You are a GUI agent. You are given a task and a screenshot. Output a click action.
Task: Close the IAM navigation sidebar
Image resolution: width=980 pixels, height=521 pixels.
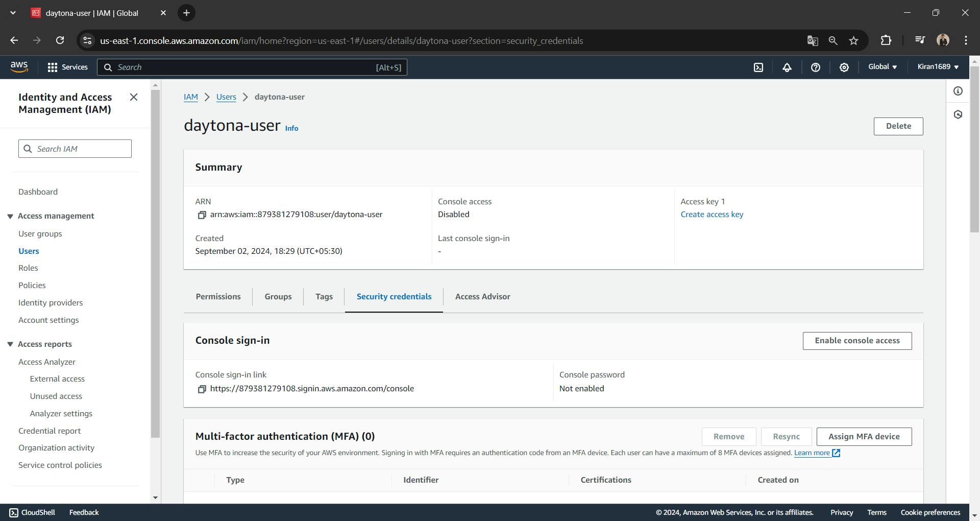click(x=134, y=97)
